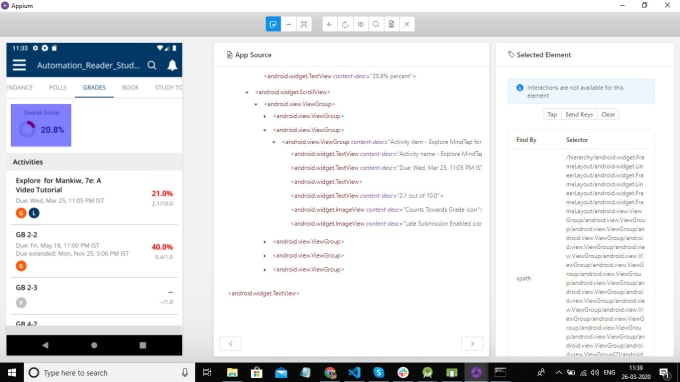Switch to the POLLS tab in the app
The width and height of the screenshot is (680, 382).
point(58,88)
